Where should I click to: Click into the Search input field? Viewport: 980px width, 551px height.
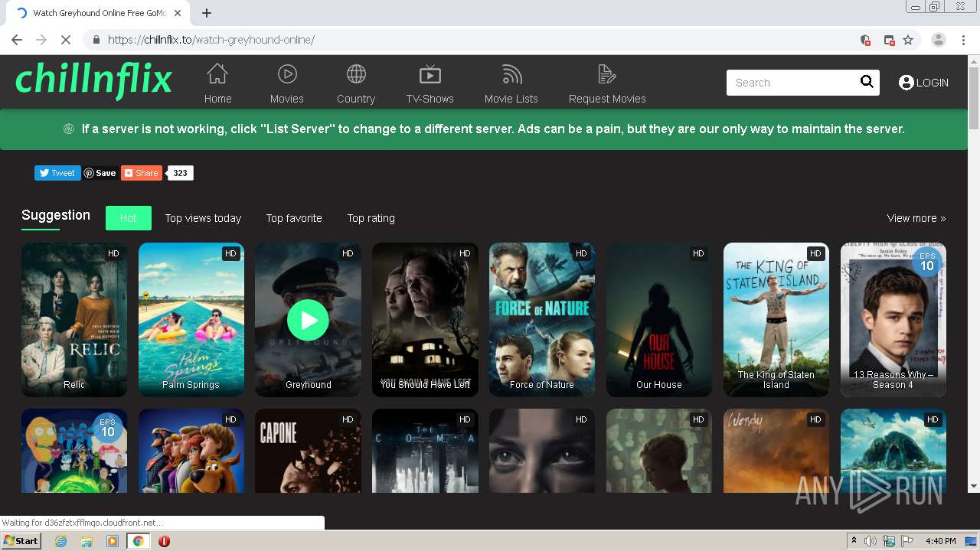pos(792,83)
